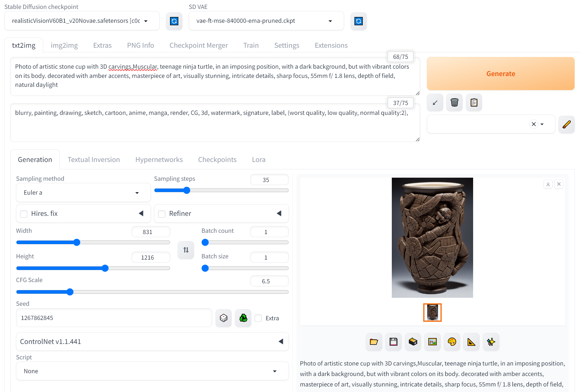580x392 pixels.
Task: Open the Extensions tab
Action: tap(331, 45)
